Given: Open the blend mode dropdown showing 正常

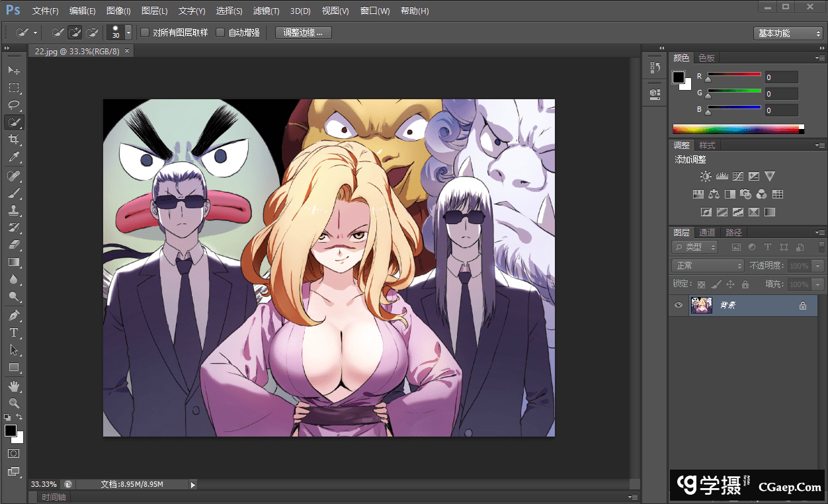Looking at the screenshot, I should coord(707,265).
